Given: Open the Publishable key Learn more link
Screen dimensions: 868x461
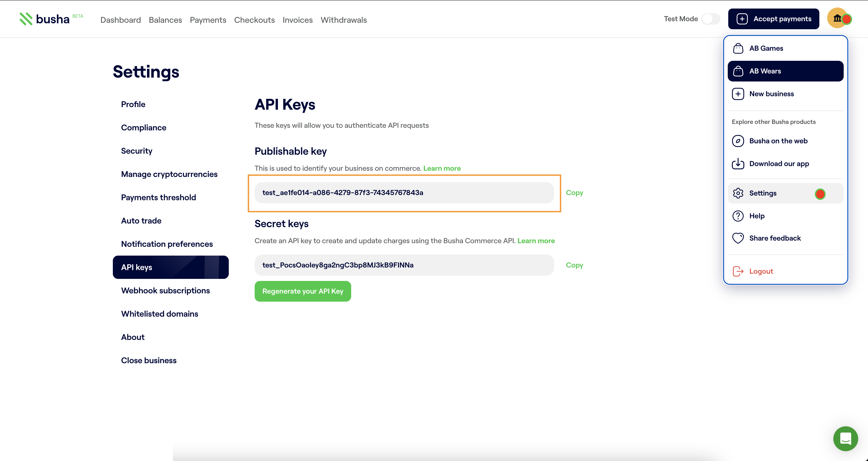Looking at the screenshot, I should pyautogui.click(x=442, y=168).
